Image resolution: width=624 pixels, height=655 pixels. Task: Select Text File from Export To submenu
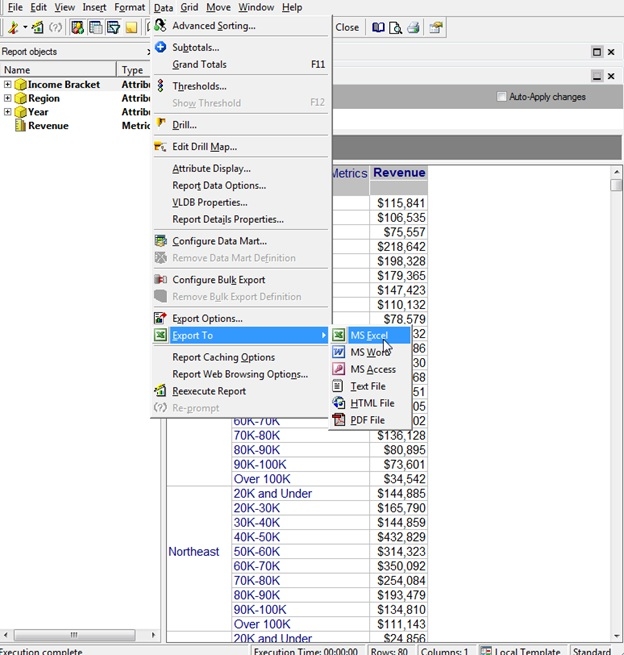click(367, 386)
